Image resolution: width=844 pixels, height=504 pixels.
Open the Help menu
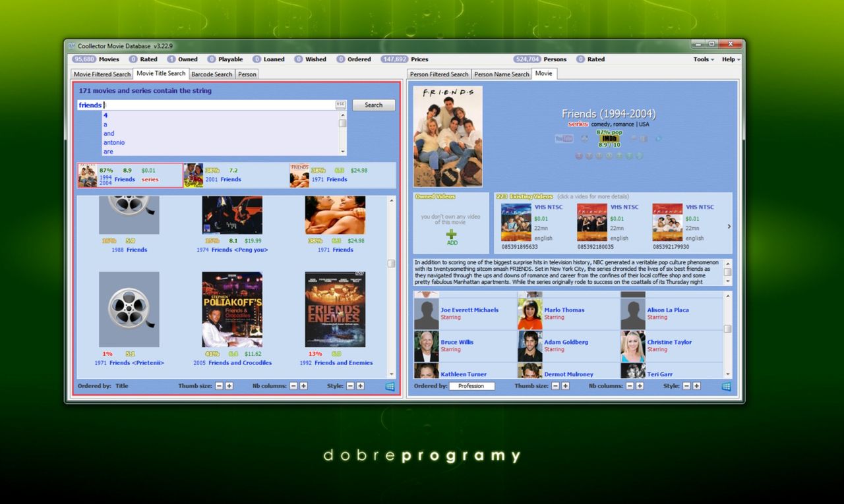click(731, 59)
